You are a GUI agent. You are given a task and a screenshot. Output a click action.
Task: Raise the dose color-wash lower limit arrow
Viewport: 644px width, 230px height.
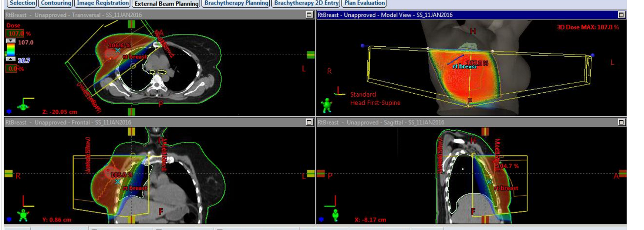point(11,59)
